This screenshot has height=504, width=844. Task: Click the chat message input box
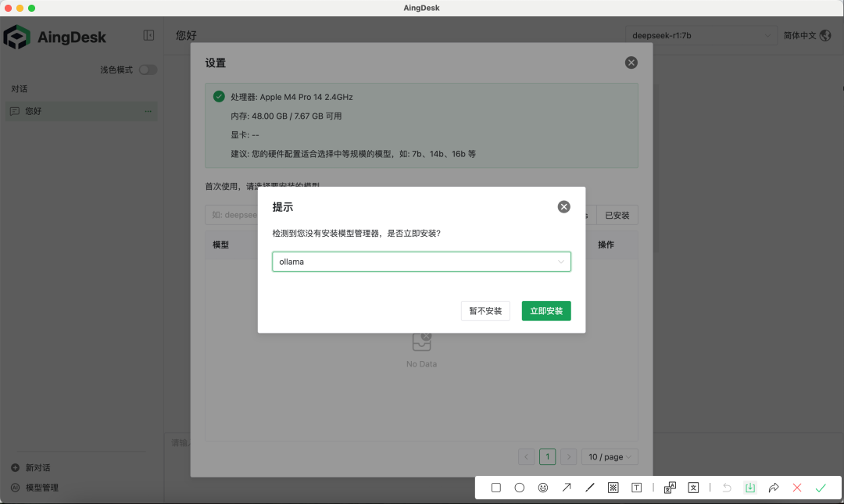179,442
